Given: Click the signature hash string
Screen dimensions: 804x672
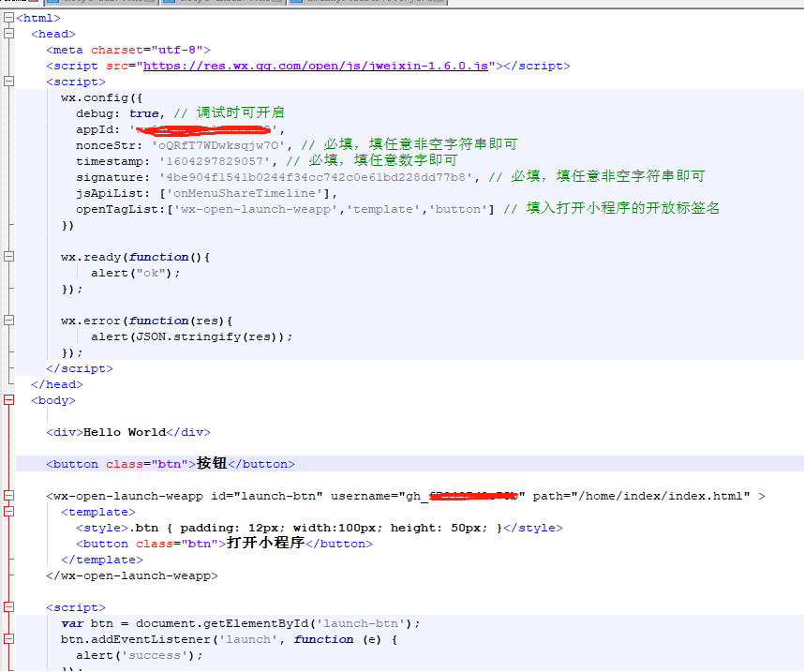Looking at the screenshot, I should pos(316,177).
